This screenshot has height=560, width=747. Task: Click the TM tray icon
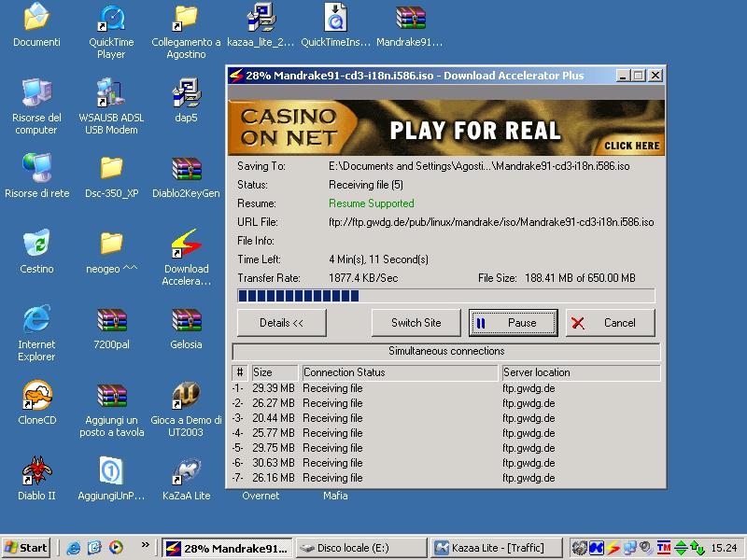click(663, 548)
